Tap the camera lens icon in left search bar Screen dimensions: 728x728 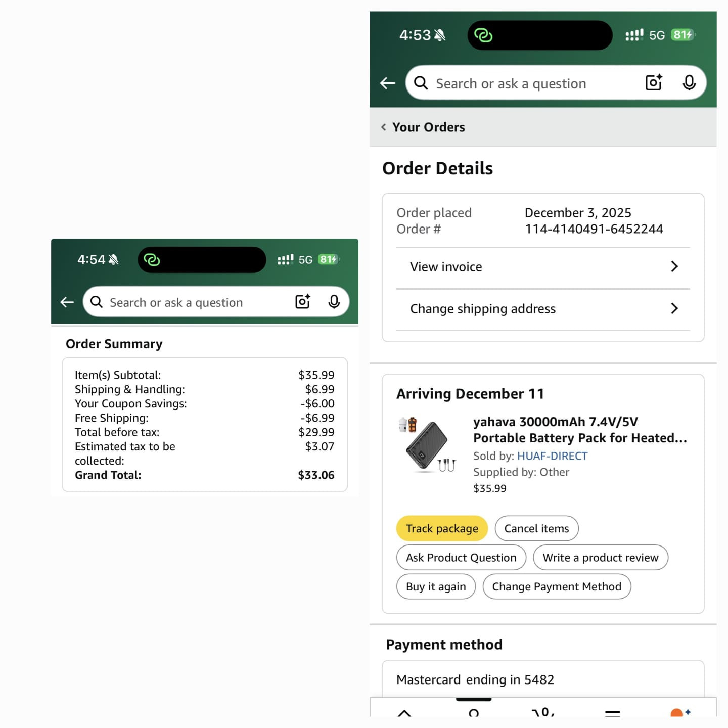303,302
